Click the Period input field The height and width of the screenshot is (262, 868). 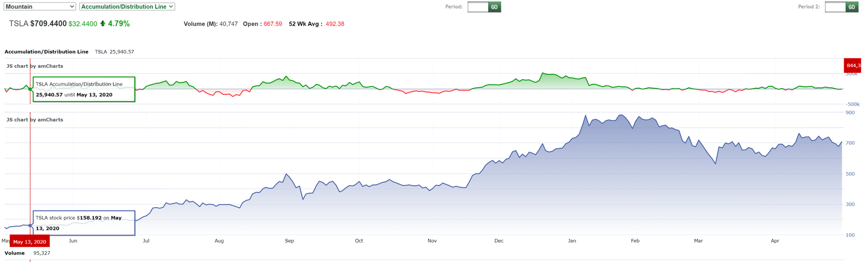(x=477, y=7)
